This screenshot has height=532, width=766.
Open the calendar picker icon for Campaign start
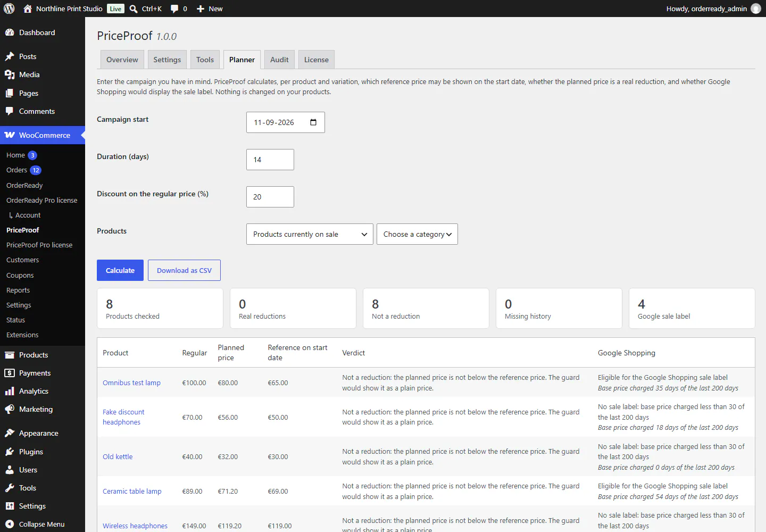313,122
